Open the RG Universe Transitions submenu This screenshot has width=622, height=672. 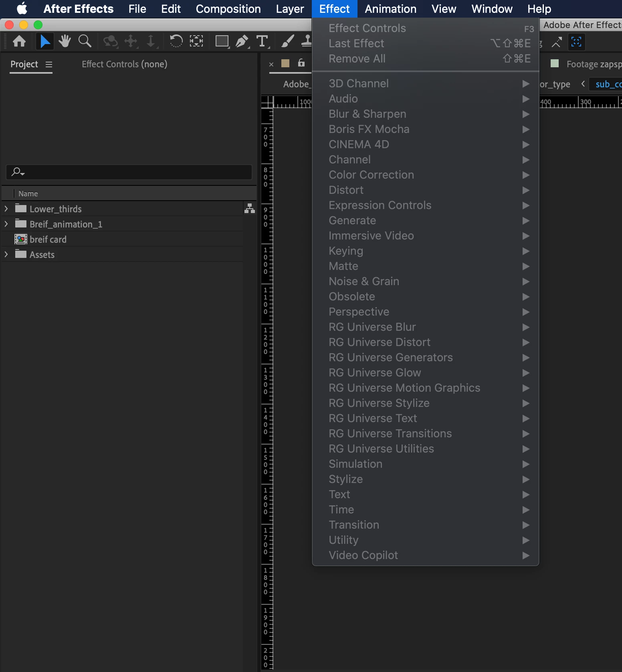pos(425,433)
